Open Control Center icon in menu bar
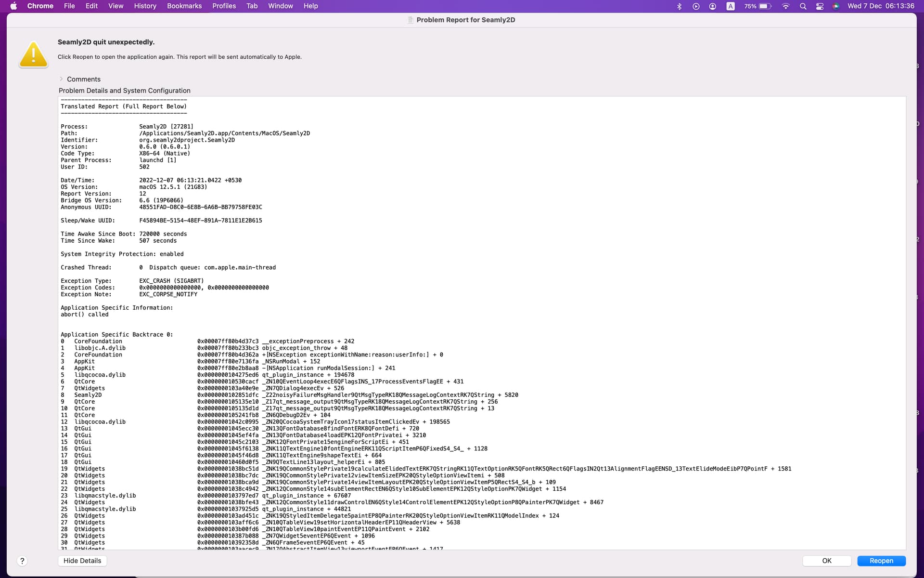Image resolution: width=924 pixels, height=578 pixels. [820, 6]
